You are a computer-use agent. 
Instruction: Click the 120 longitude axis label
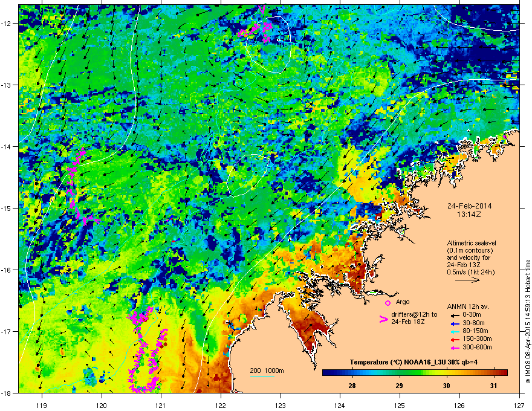click(x=102, y=405)
